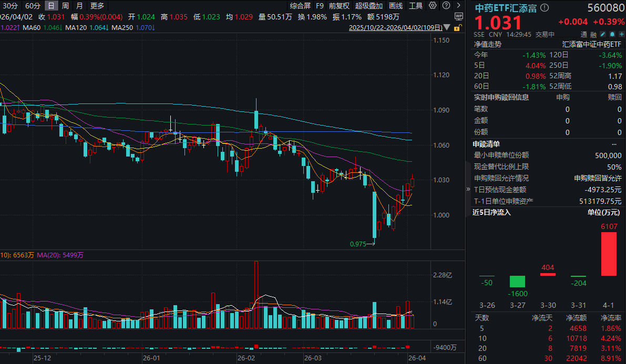626x364 pixels.
Task: Click the bell icon to set a price alert
Action: pyautogui.click(x=612, y=34)
